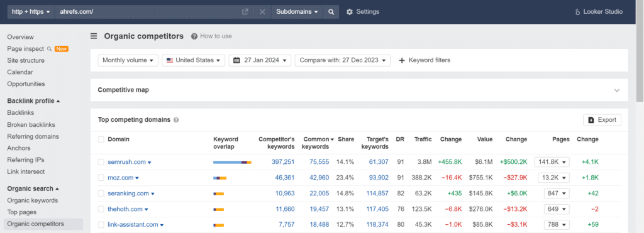The width and height of the screenshot is (644, 233).
Task: Check the link-assistant.com row checkbox
Action: coord(101,225)
